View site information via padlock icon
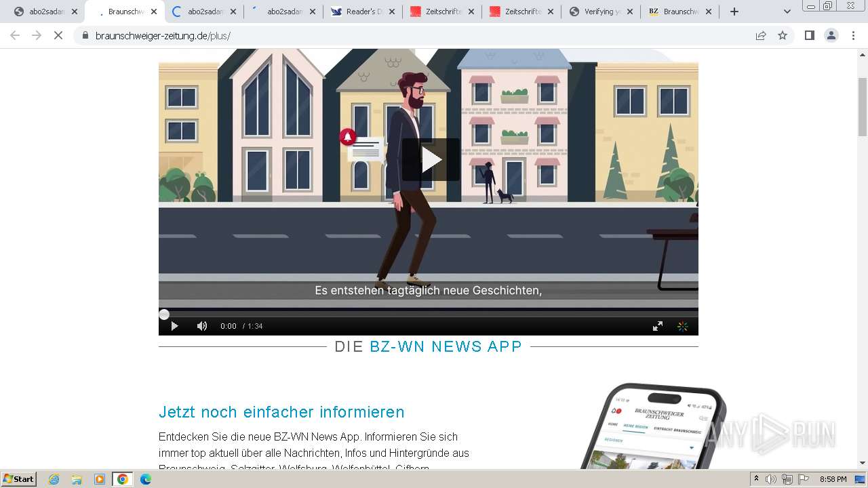Screen dimensions: 868x488 tap(85, 35)
